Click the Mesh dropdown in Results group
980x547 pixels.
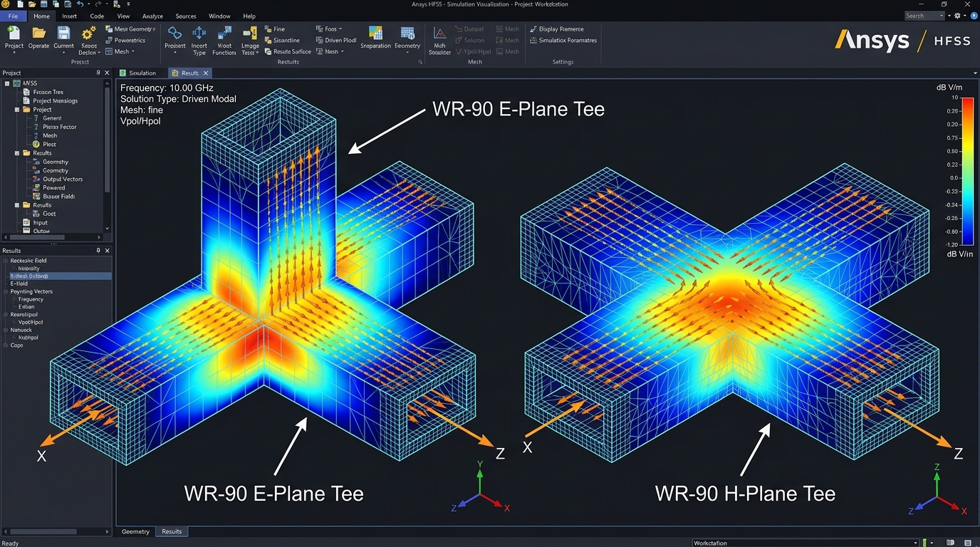[x=333, y=51]
